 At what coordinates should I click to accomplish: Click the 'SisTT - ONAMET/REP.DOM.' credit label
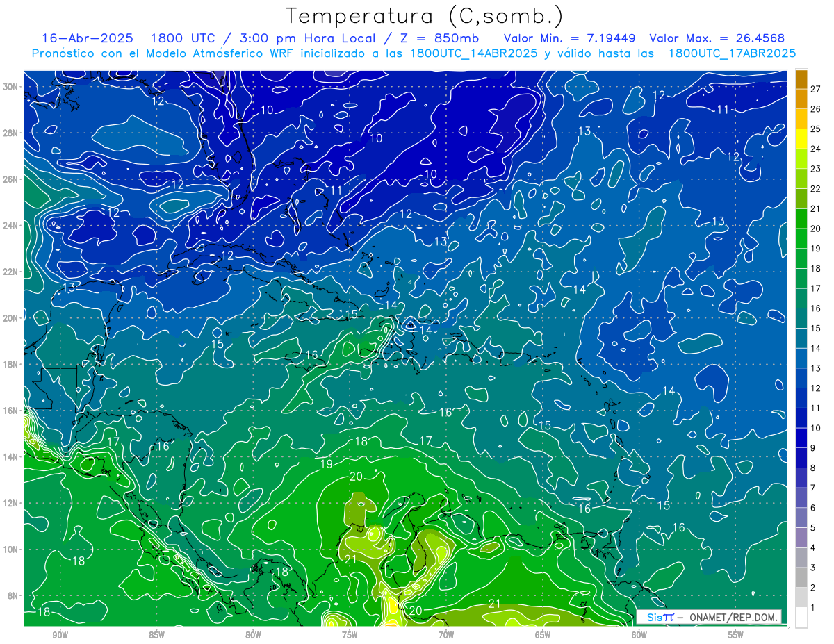(709, 617)
